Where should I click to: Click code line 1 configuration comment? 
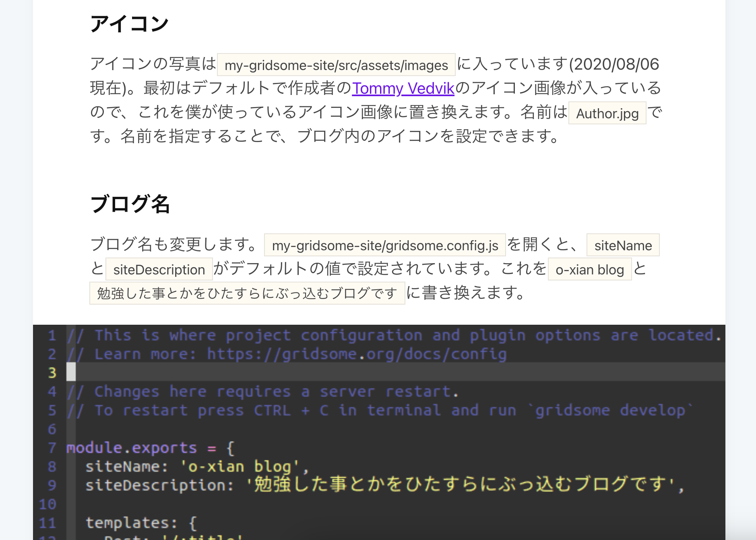[394, 335]
